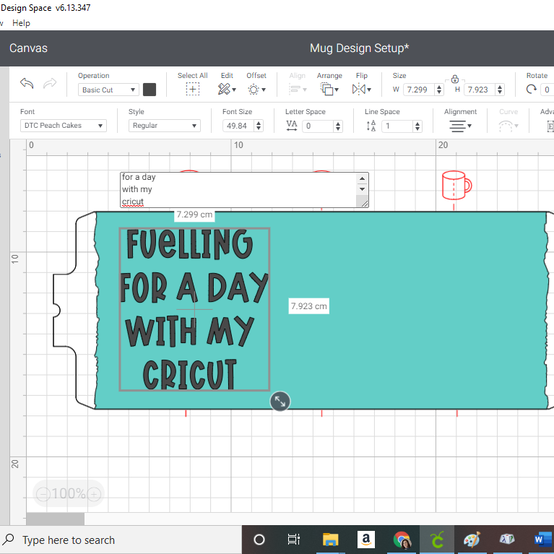Screen dimensions: 554x554
Task: Adjust Font Size using the stepper
Action: click(259, 126)
